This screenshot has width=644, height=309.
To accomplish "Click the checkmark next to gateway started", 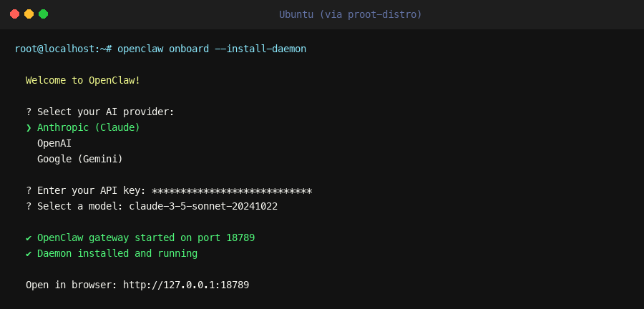I will (x=29, y=237).
